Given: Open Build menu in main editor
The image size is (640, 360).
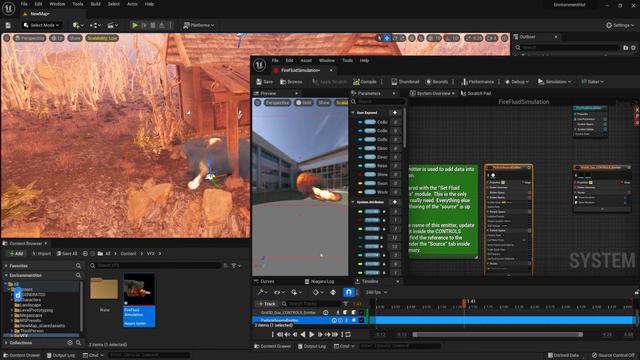Looking at the screenshot, I should [x=96, y=4].
